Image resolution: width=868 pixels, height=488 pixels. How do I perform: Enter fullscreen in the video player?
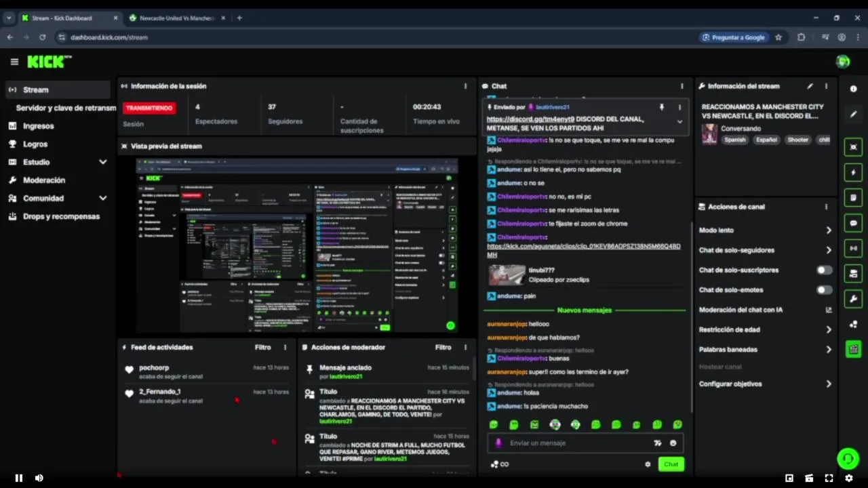(x=829, y=478)
